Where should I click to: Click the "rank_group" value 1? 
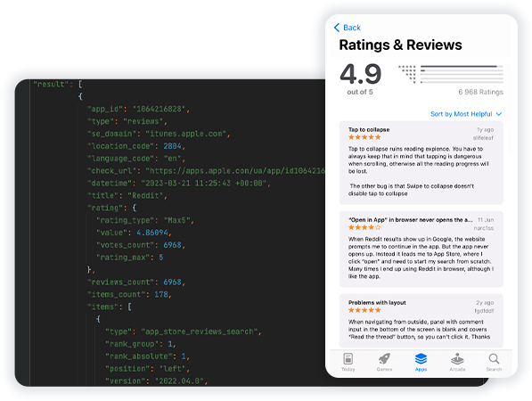click(170, 344)
